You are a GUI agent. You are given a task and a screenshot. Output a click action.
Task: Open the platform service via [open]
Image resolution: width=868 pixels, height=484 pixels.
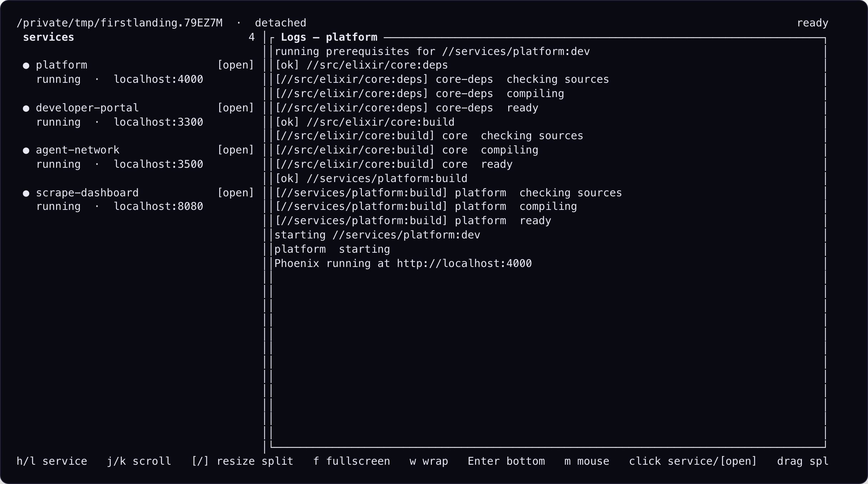[236, 65]
